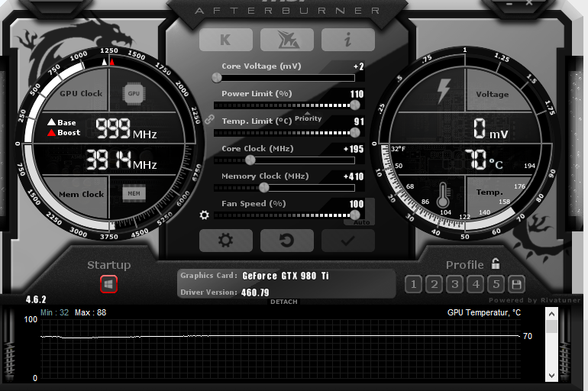Click the Power Limit slider handle
This screenshot has height=391, width=588.
(355, 105)
